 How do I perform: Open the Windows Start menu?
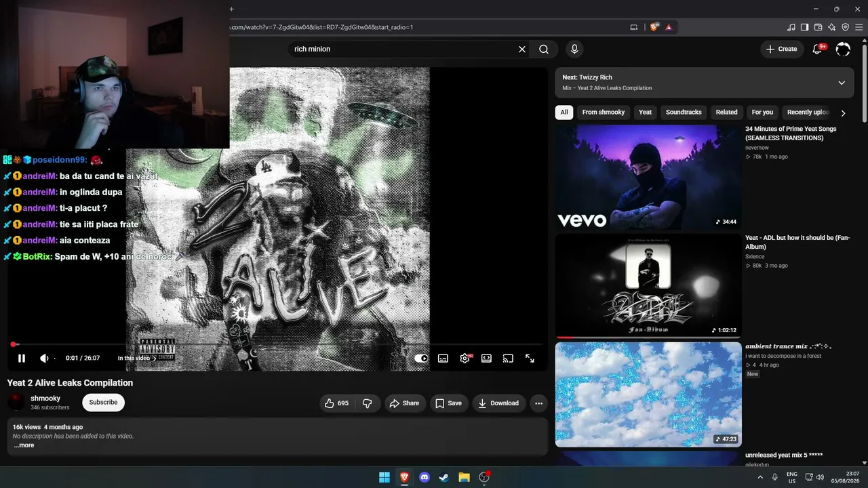click(x=384, y=477)
